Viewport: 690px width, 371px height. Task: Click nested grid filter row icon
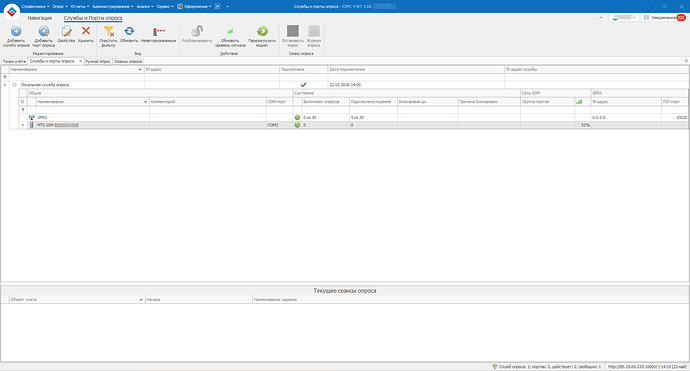[23, 110]
